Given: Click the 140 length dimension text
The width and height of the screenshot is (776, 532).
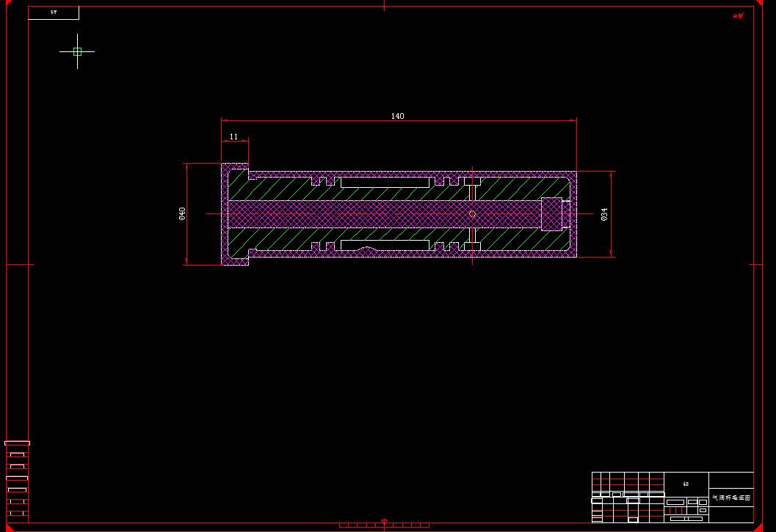Looking at the screenshot, I should [x=397, y=115].
